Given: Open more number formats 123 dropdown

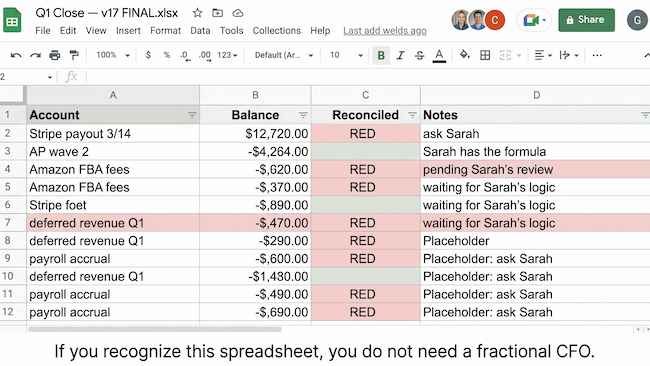Looking at the screenshot, I should click(227, 55).
